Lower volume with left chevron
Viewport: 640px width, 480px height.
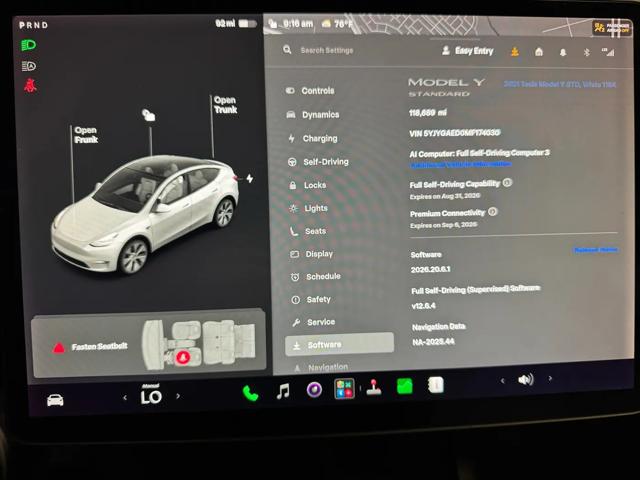pos(502,380)
